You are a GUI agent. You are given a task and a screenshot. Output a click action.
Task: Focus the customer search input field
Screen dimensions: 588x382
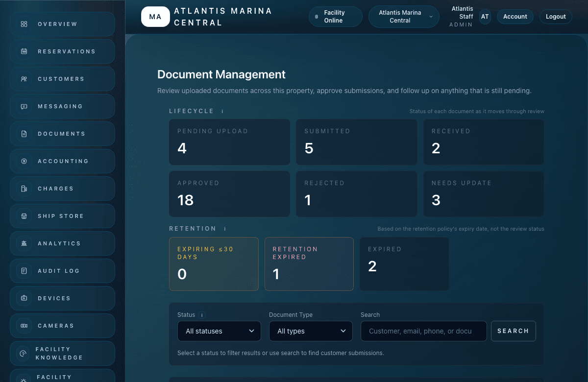click(x=424, y=331)
